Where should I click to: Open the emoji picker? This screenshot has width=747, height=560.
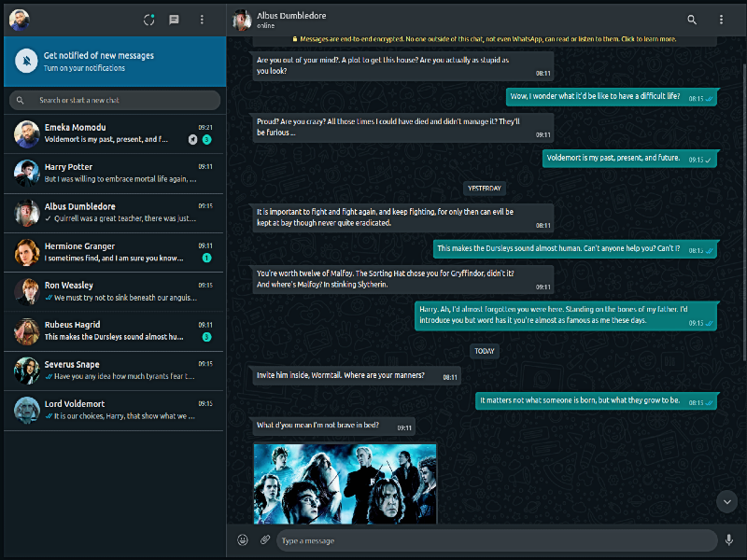[x=243, y=540]
